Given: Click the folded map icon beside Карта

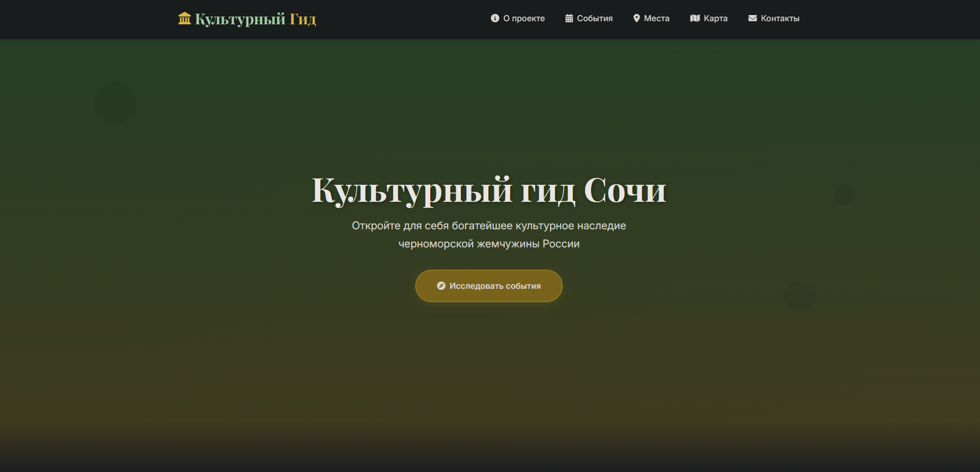Looking at the screenshot, I should (695, 18).
